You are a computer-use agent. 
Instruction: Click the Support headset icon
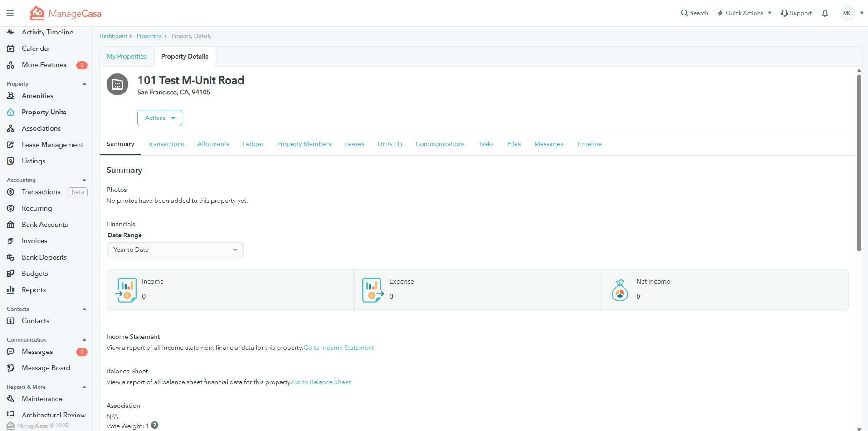point(784,13)
